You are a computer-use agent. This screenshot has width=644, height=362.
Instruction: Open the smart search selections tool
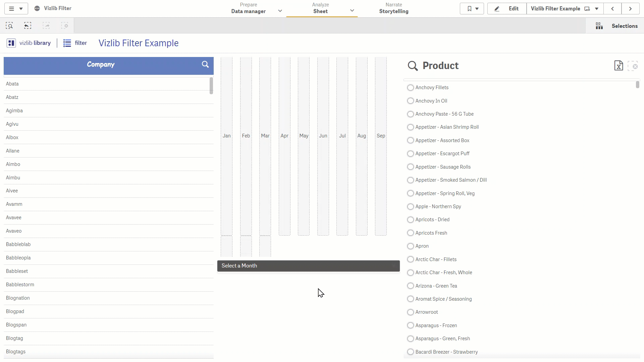pyautogui.click(x=9, y=26)
